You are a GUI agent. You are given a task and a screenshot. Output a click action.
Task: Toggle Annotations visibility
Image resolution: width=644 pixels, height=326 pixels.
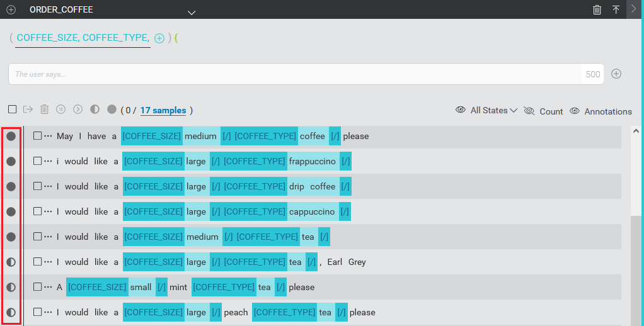pos(574,111)
